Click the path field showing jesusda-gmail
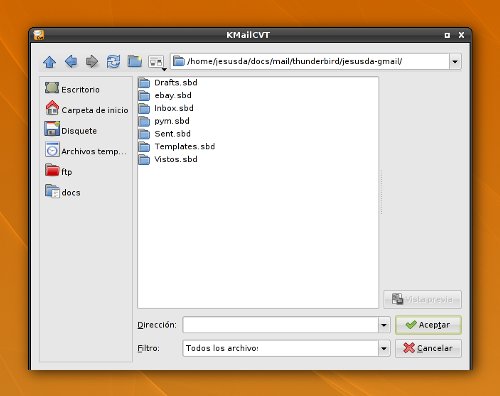This screenshot has width=500, height=396. click(x=310, y=62)
